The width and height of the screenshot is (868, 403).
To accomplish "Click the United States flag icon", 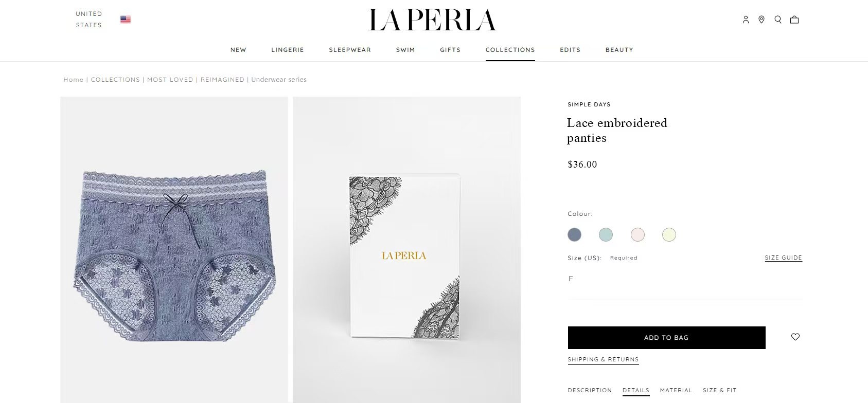I will point(126,20).
